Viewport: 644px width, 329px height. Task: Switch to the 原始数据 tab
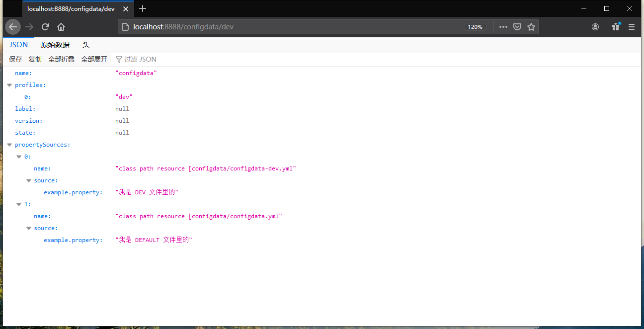coord(55,45)
